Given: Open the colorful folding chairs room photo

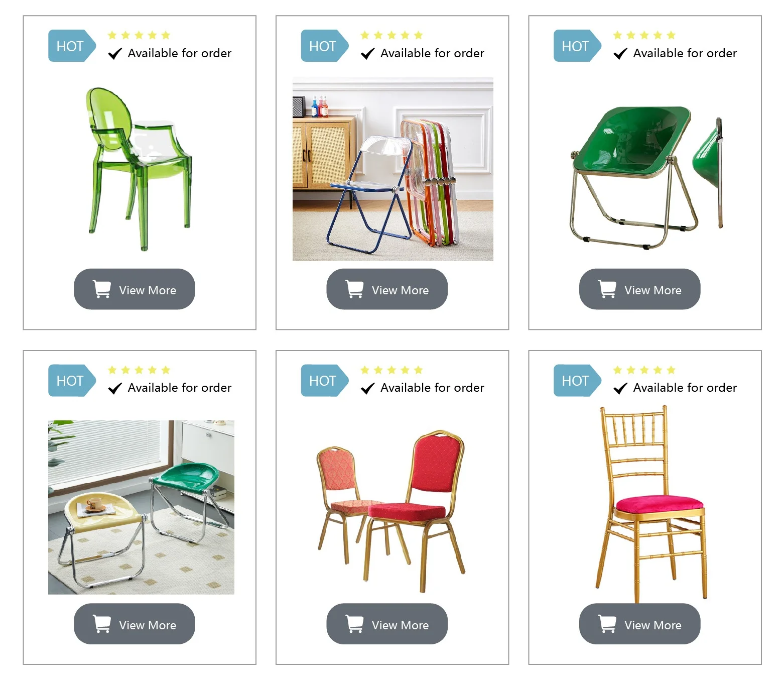Looking at the screenshot, I should point(393,169).
